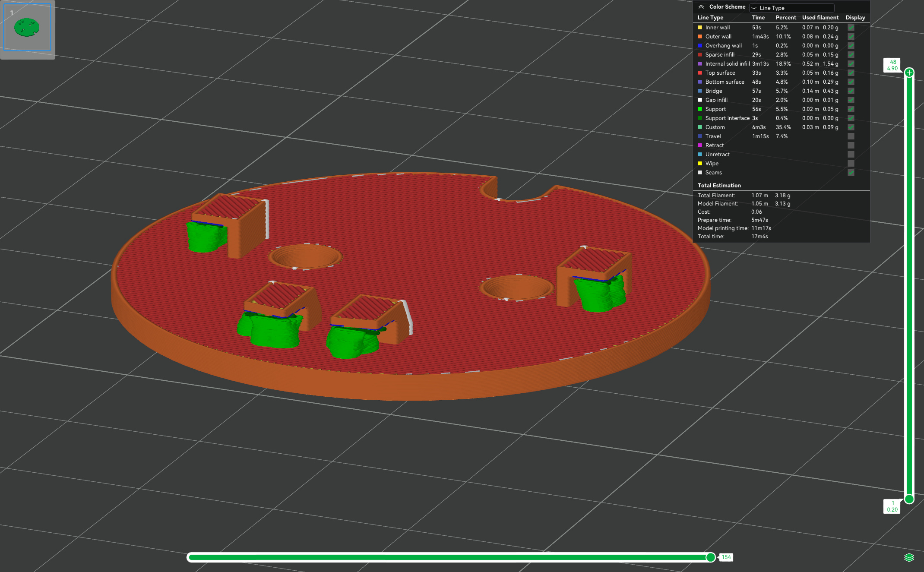924x572 pixels.
Task: Click the Custom line type label
Action: point(715,127)
